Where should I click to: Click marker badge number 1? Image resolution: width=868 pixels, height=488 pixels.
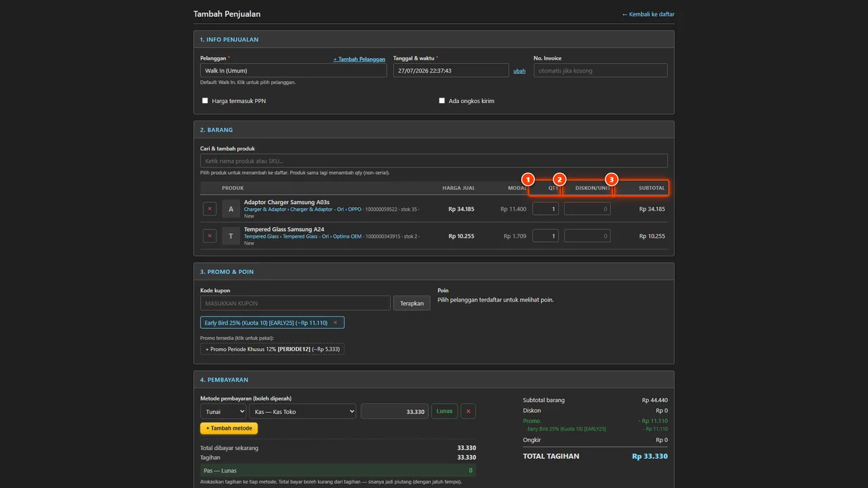click(528, 180)
